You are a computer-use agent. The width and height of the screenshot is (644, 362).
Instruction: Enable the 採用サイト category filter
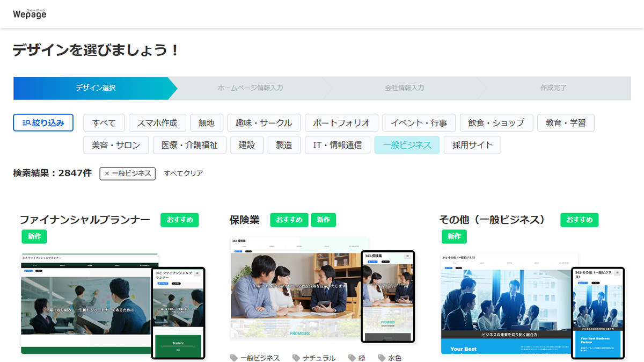[x=472, y=144]
